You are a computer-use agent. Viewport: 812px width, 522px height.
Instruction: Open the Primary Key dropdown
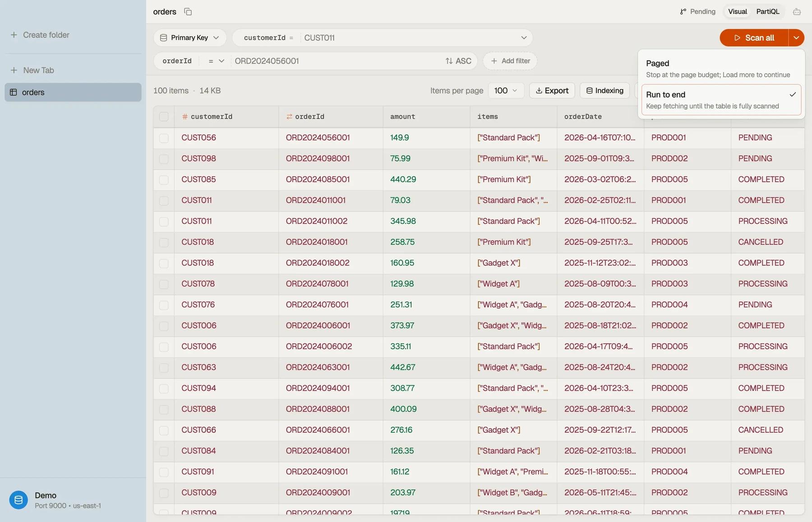190,38
